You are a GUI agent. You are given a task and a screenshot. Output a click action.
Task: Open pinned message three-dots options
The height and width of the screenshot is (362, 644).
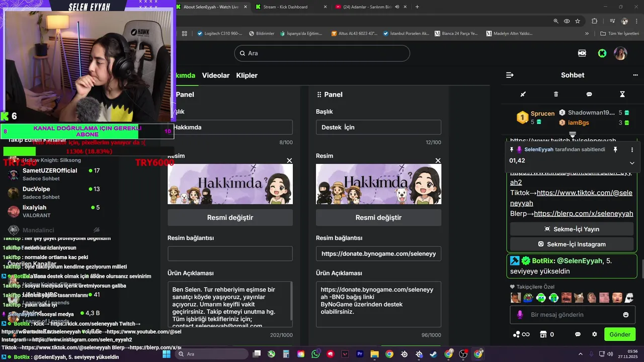click(632, 150)
